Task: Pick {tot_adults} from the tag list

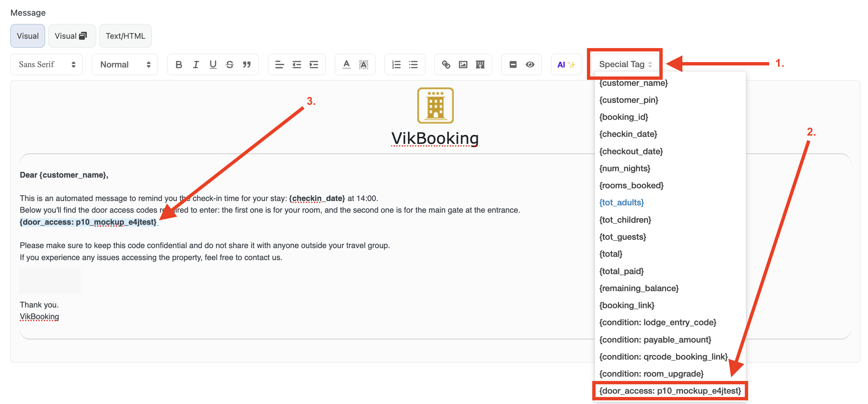Action: pos(621,202)
